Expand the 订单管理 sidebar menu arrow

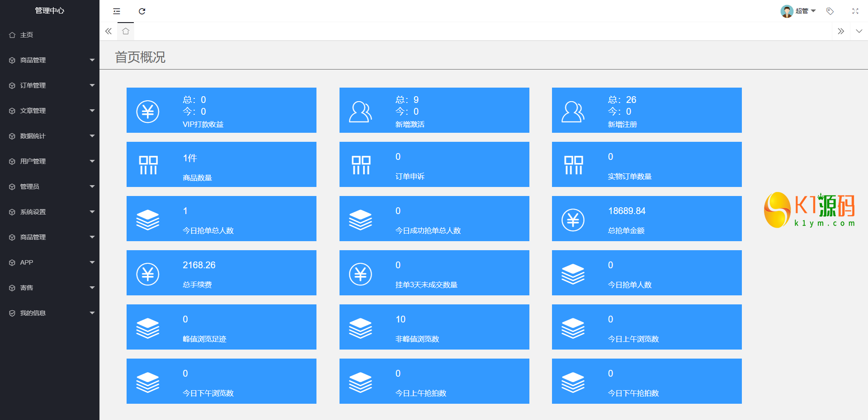pos(92,85)
